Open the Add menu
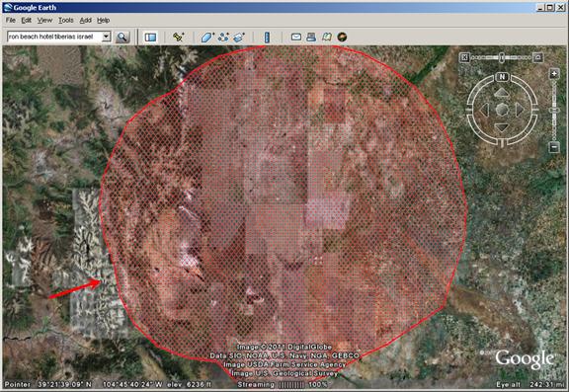 tap(85, 21)
